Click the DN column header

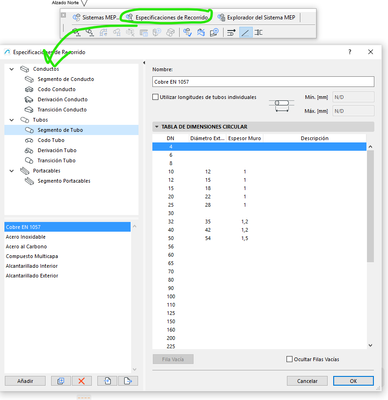170,138
